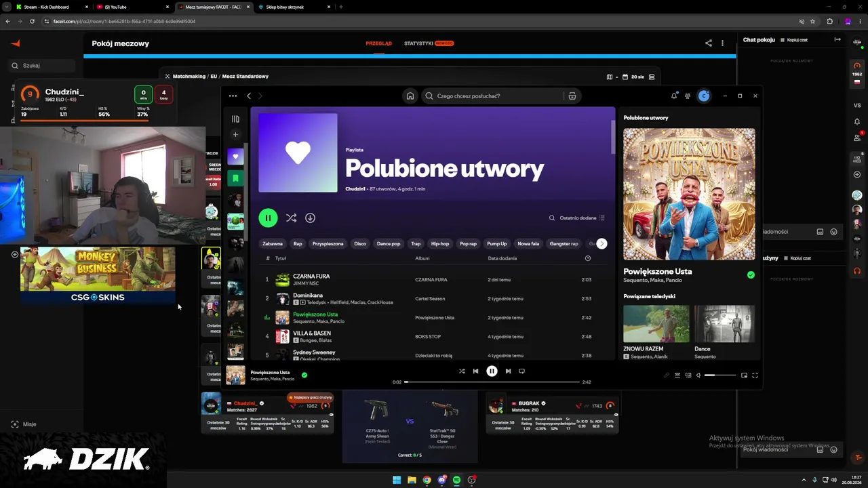Go back in Spotify navigation

click(249, 96)
